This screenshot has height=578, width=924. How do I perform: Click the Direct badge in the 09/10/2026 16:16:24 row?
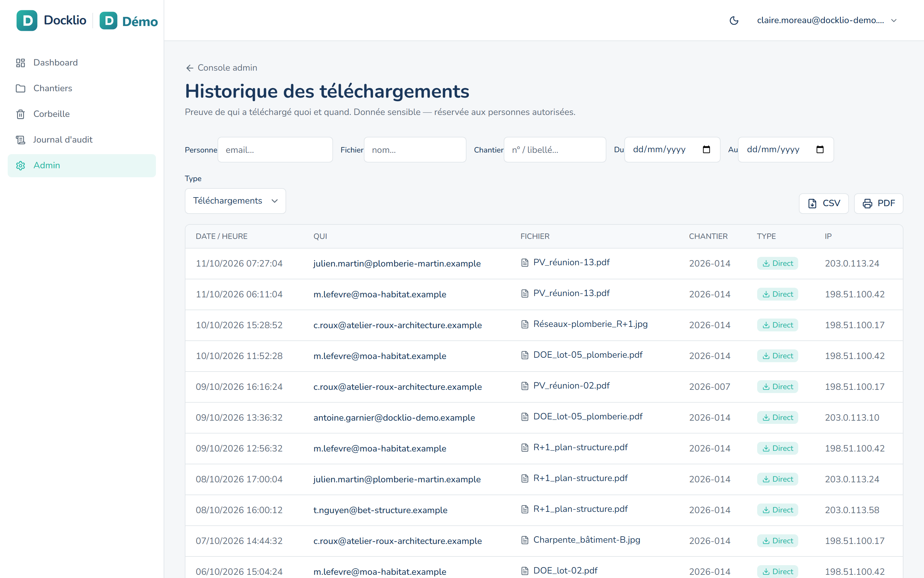tap(777, 387)
